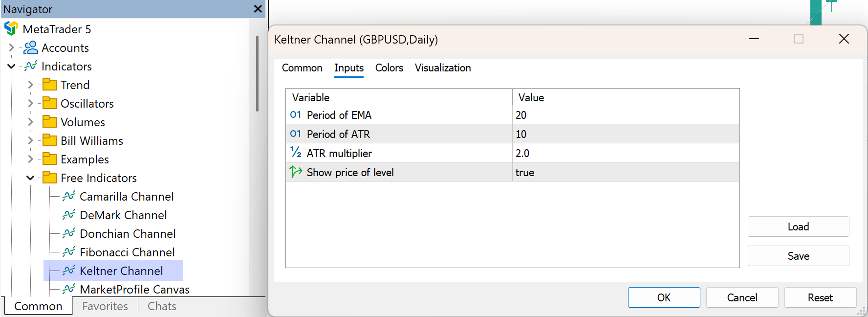Image resolution: width=868 pixels, height=317 pixels.
Task: Collapse the Free Indicators folder
Action: (x=30, y=178)
